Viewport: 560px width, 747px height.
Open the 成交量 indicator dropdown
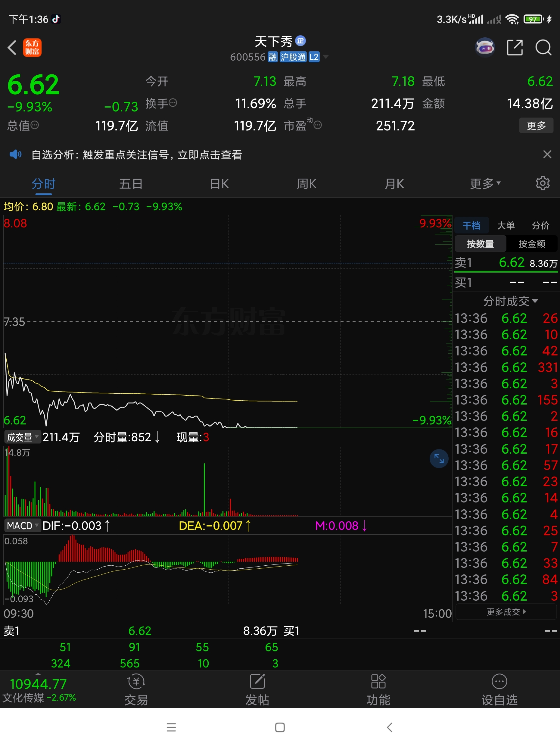pos(23,437)
